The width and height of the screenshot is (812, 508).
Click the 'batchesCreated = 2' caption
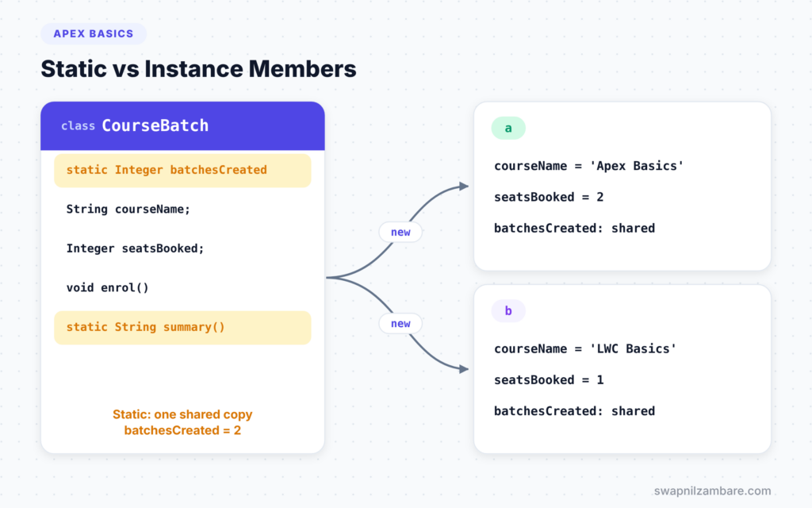183,430
